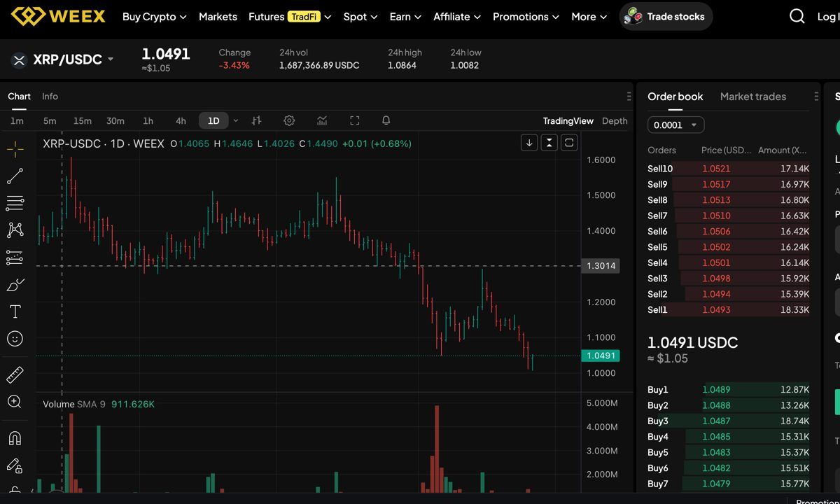
Task: Select the ruler measure tool
Action: [x=15, y=374]
